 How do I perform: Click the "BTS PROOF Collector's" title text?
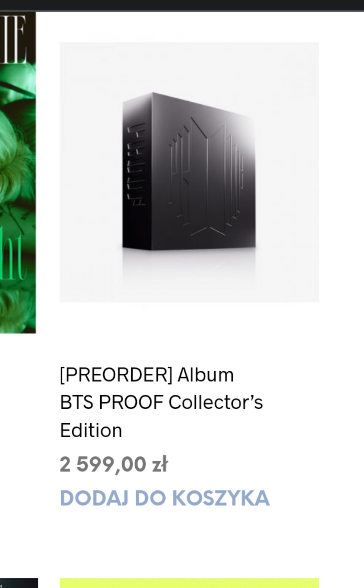(x=161, y=402)
